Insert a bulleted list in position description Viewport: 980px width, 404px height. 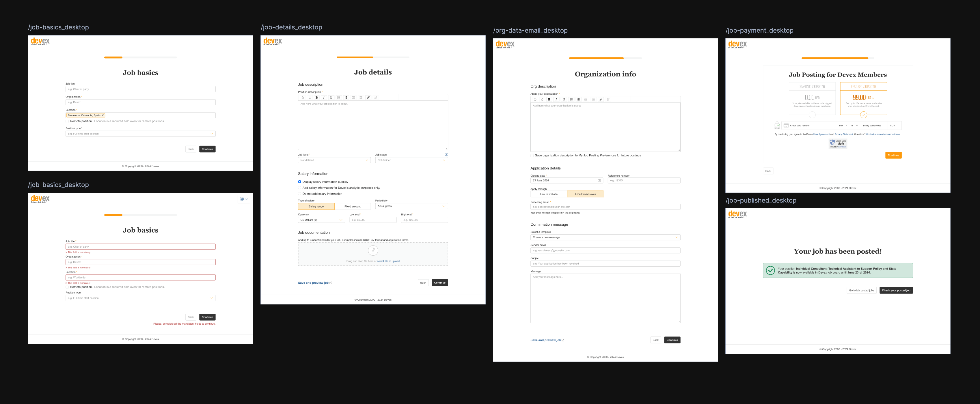[x=339, y=98]
